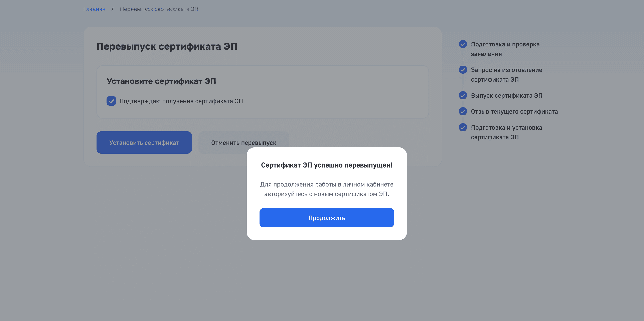Click the Перевыпуск сертификата ЭП breadcrumb text
The height and width of the screenshot is (321, 644).
click(159, 9)
